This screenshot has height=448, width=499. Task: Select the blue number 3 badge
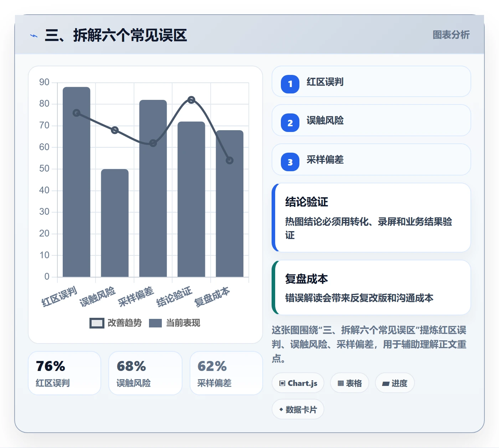point(290,162)
